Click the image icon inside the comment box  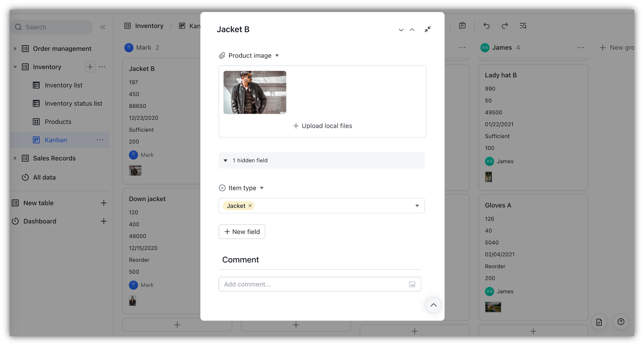coord(412,284)
